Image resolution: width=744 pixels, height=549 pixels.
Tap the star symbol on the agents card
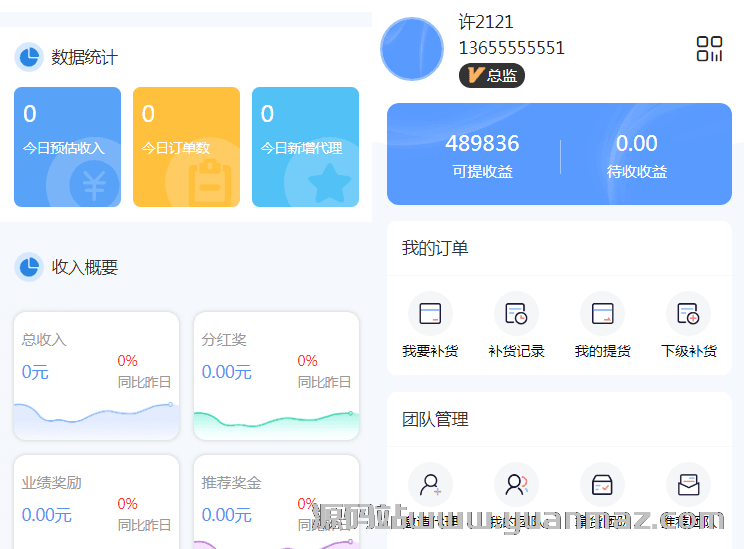tap(329, 183)
